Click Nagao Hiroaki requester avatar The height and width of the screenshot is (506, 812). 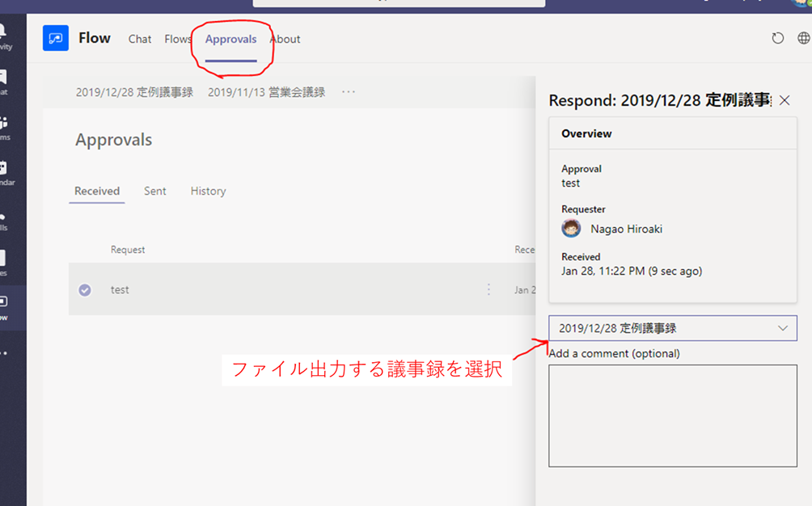pos(571,229)
